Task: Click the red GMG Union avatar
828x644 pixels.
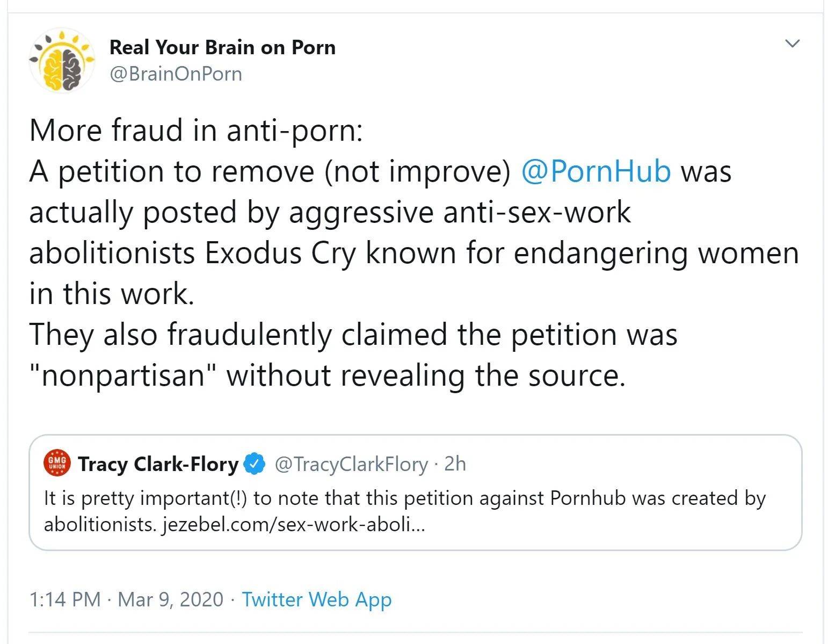Action: click(57, 463)
